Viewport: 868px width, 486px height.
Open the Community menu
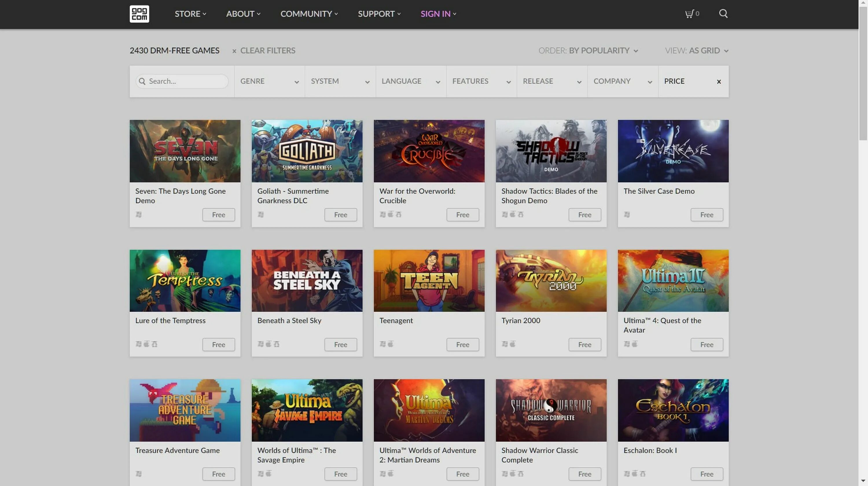coord(309,14)
